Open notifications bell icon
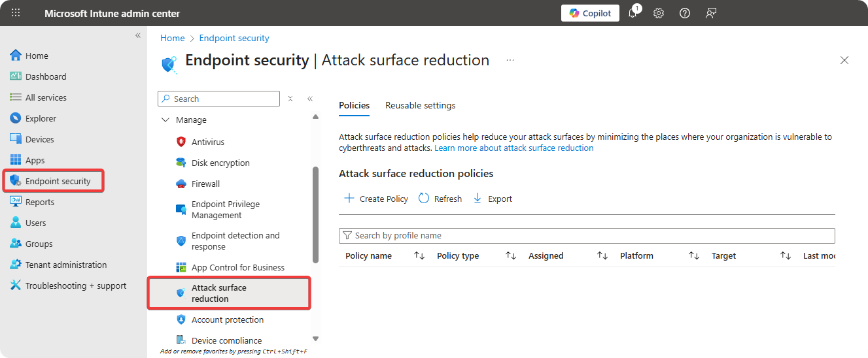 pyautogui.click(x=633, y=13)
